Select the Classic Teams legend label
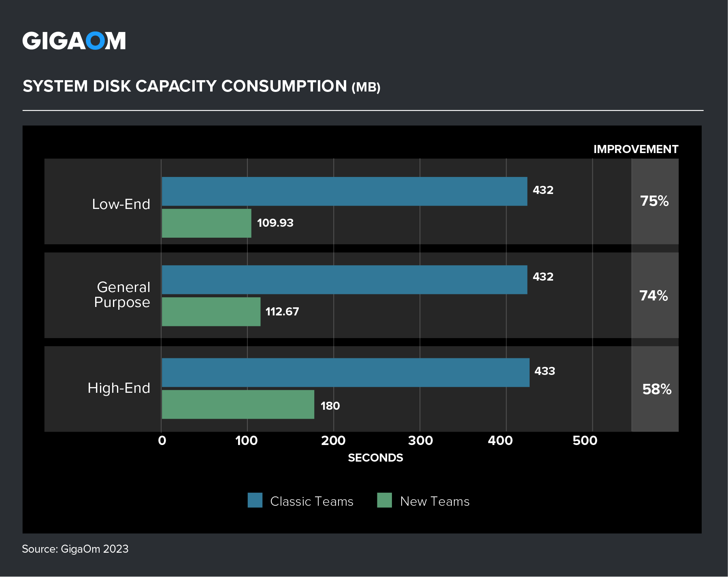Viewport: 728px width, 577px height. 311,501
